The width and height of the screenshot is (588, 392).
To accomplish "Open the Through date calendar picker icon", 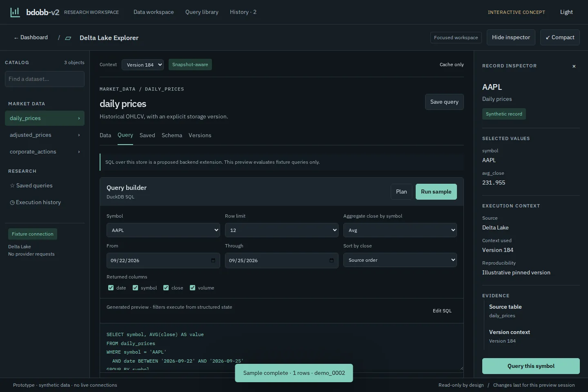I will [332, 261].
